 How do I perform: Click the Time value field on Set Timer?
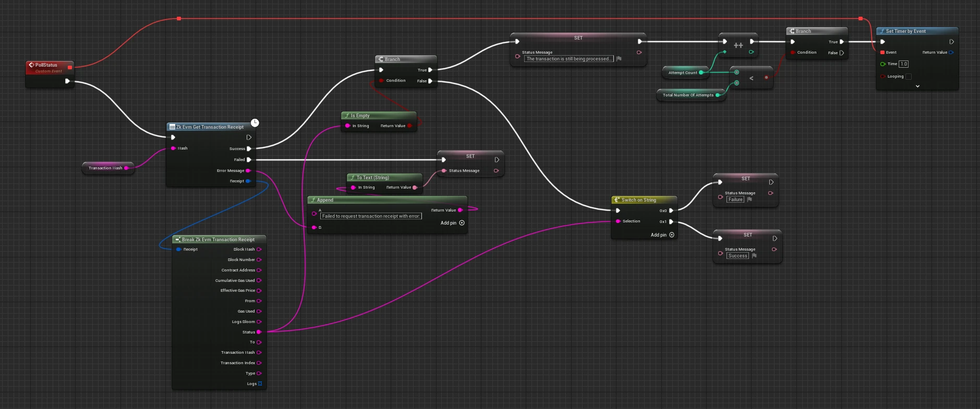[x=903, y=64]
